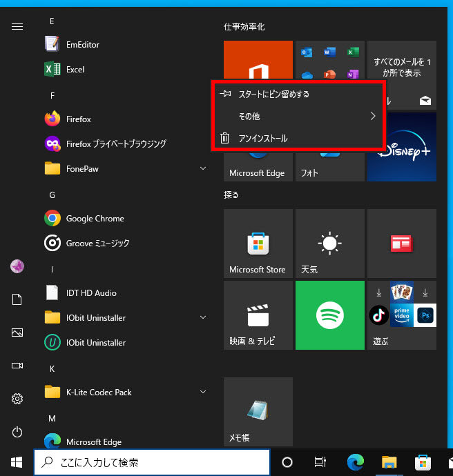This screenshot has width=453, height=476.
Task: Select スタートにピン留めする menu item
Action: pyautogui.click(x=273, y=94)
